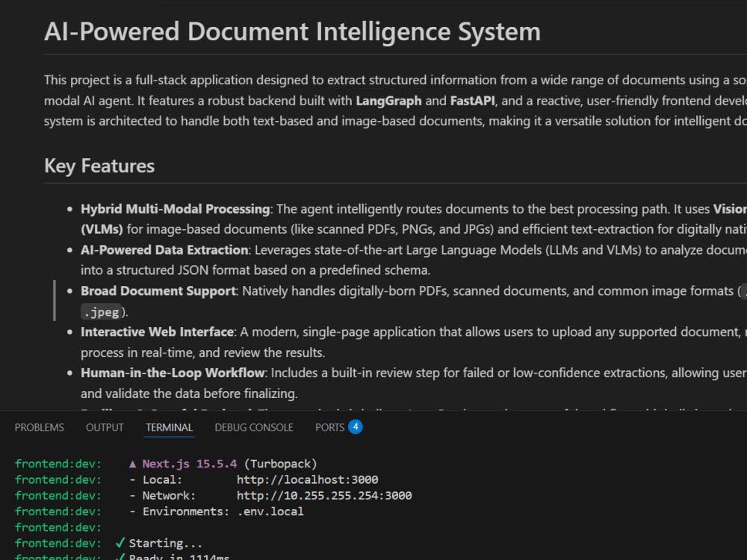Viewport: 747px width, 560px height.
Task: Click the bold text 'Interactive Web Interface'
Action: tap(157, 332)
